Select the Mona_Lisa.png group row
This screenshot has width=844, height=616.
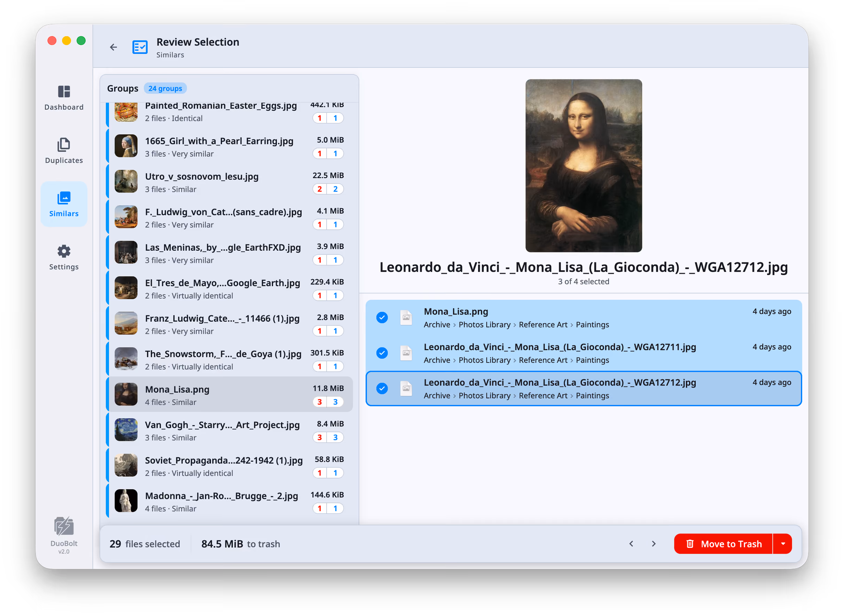click(229, 395)
